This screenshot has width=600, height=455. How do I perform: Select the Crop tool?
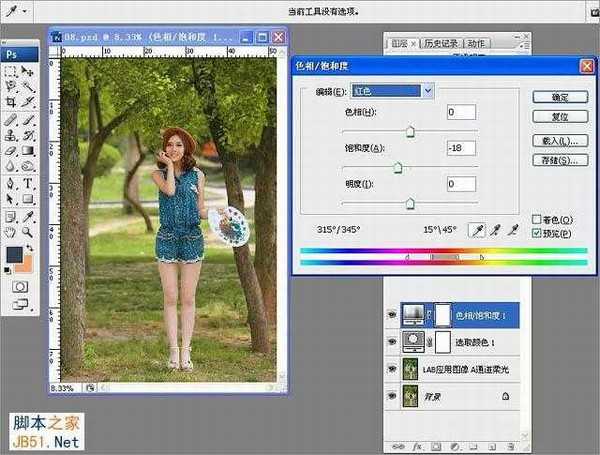pyautogui.click(x=11, y=102)
